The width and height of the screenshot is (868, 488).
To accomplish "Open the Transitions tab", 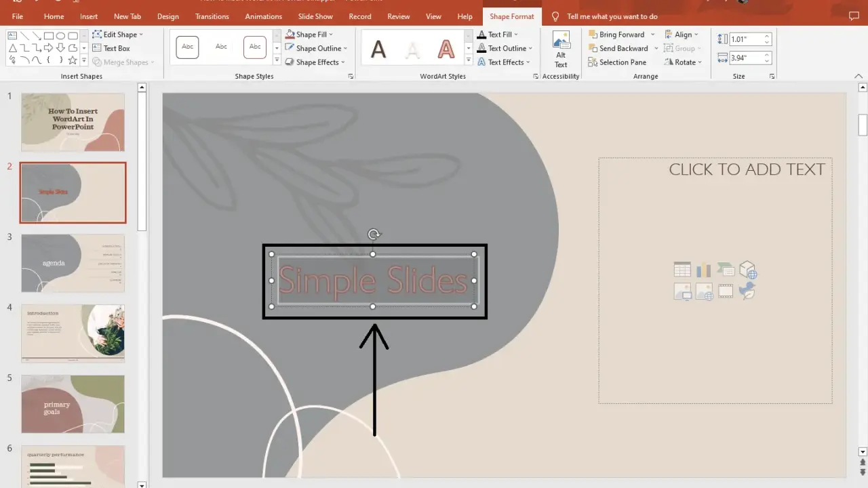I will 212,16.
